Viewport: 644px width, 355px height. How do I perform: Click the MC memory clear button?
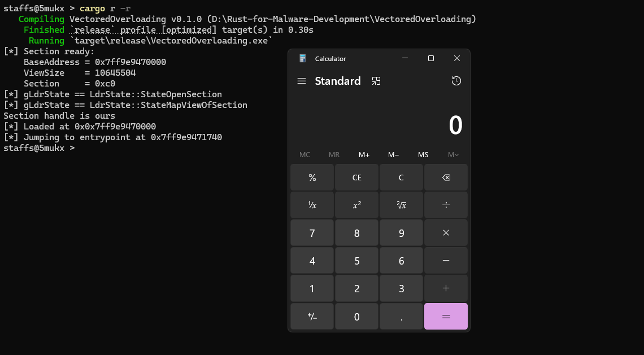304,154
